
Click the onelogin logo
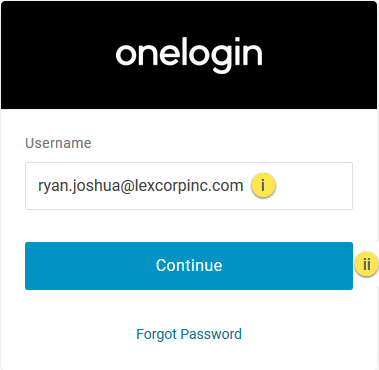(x=189, y=55)
